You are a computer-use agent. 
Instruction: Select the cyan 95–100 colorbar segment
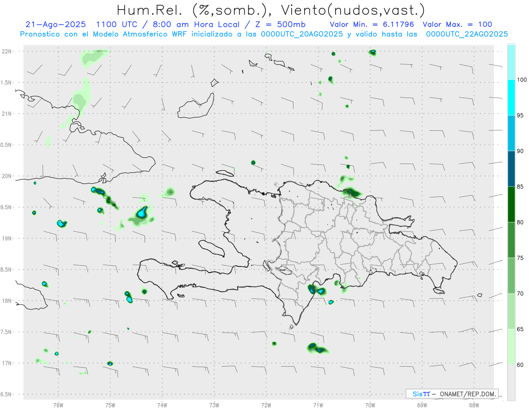coord(511,98)
